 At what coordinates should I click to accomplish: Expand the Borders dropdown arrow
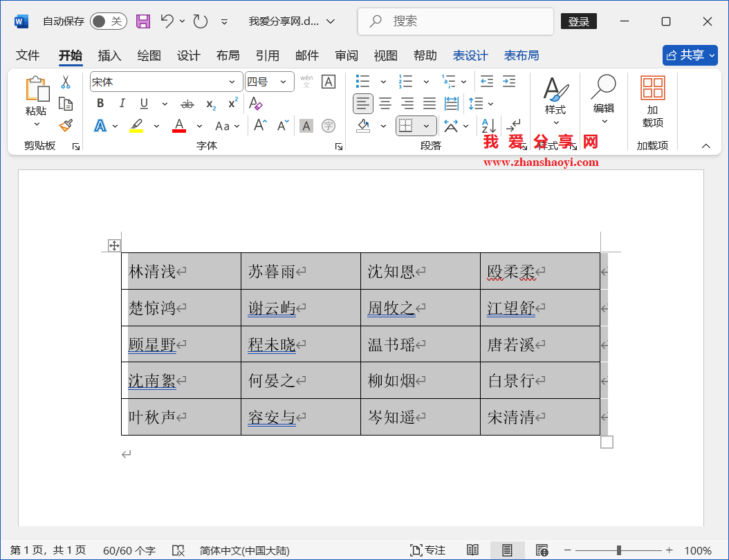pos(426,126)
